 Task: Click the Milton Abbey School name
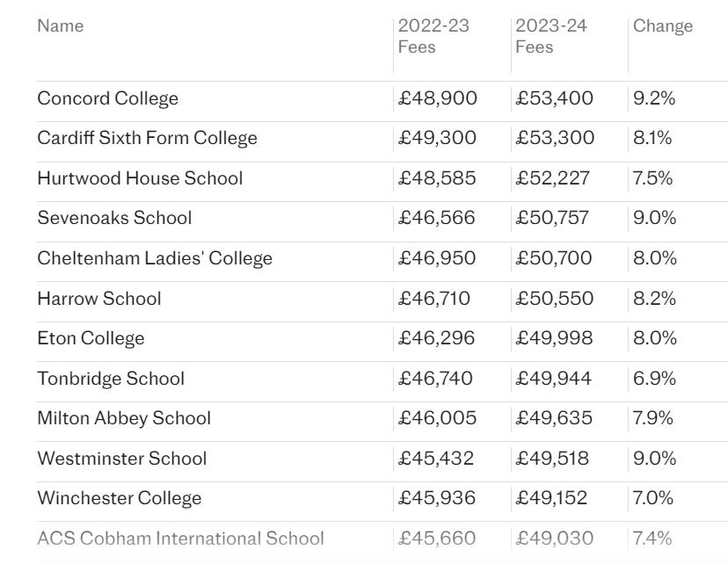pos(124,418)
